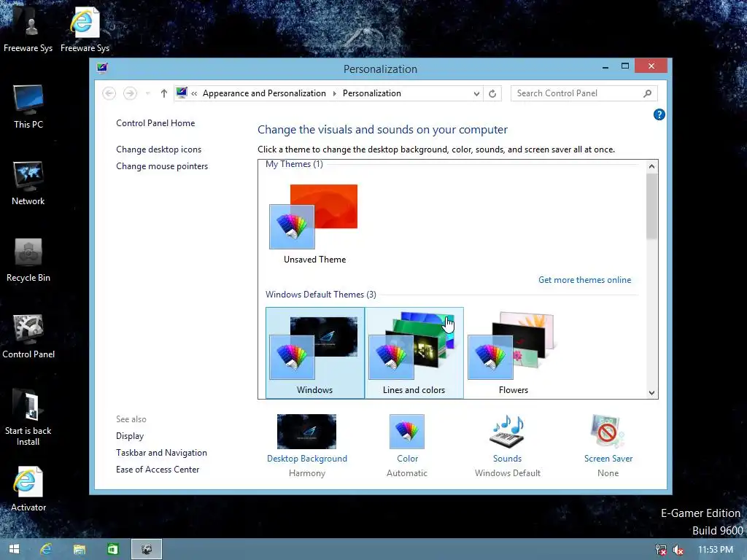The image size is (747, 560).
Task: Select Start is back Install desktop icon
Action: click(28, 418)
